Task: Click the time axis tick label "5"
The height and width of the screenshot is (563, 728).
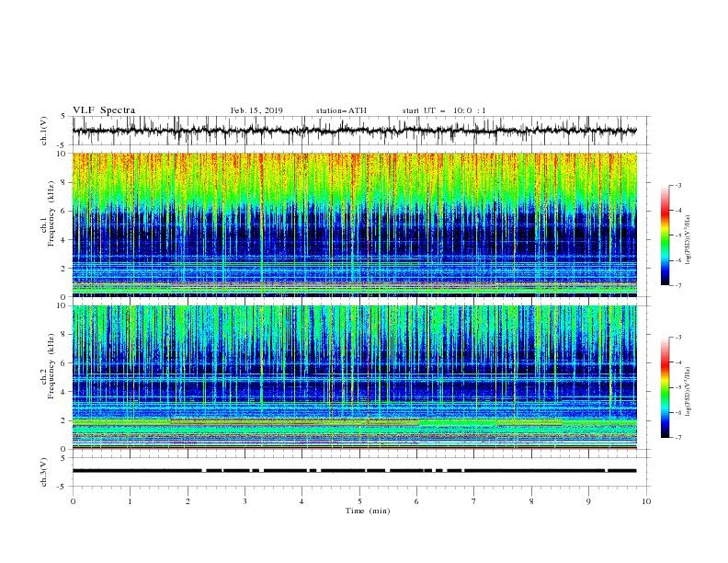Action: click(359, 501)
